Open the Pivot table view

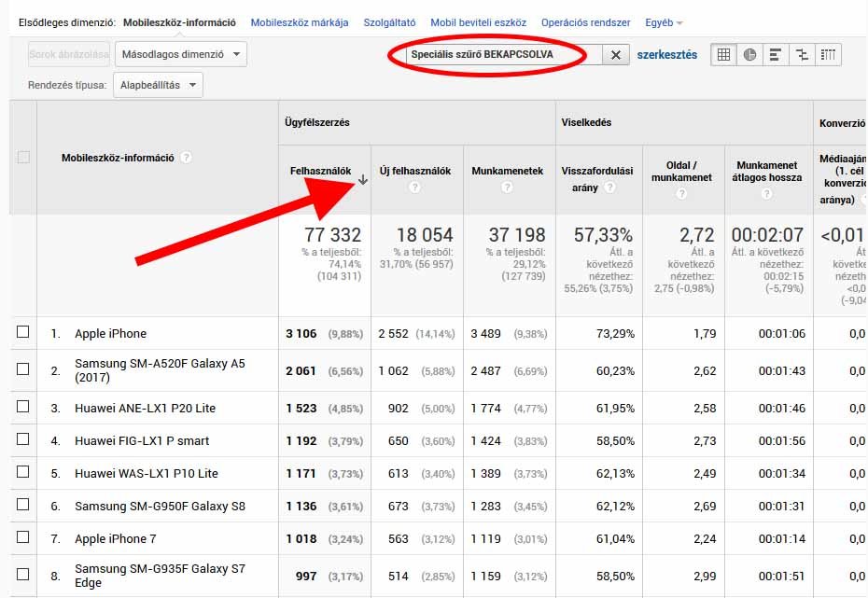828,54
